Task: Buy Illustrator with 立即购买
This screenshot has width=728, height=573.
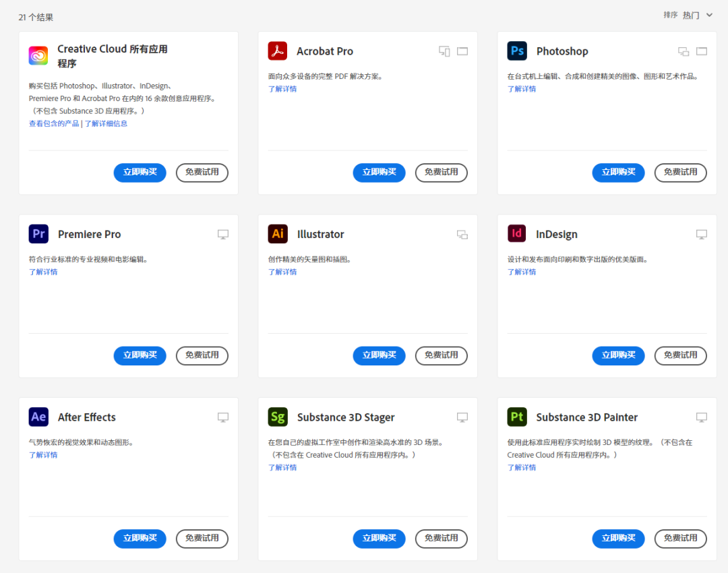Action: [379, 355]
